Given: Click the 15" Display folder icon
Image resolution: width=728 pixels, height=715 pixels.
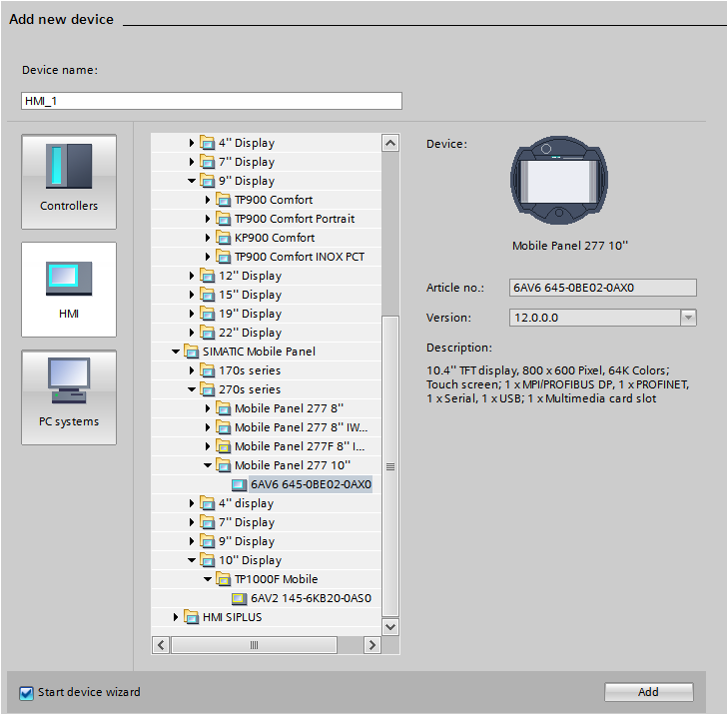Looking at the screenshot, I should 207,295.
